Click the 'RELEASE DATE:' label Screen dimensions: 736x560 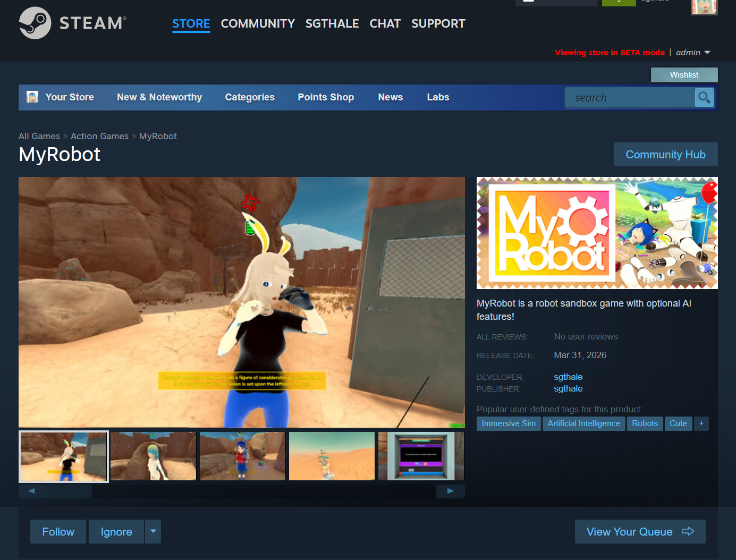click(x=505, y=356)
